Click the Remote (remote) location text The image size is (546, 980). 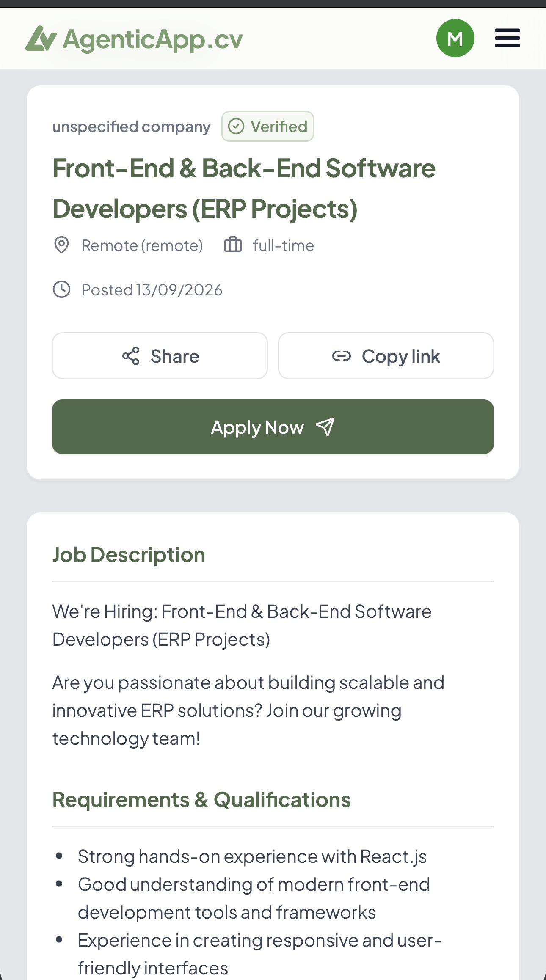(x=142, y=245)
